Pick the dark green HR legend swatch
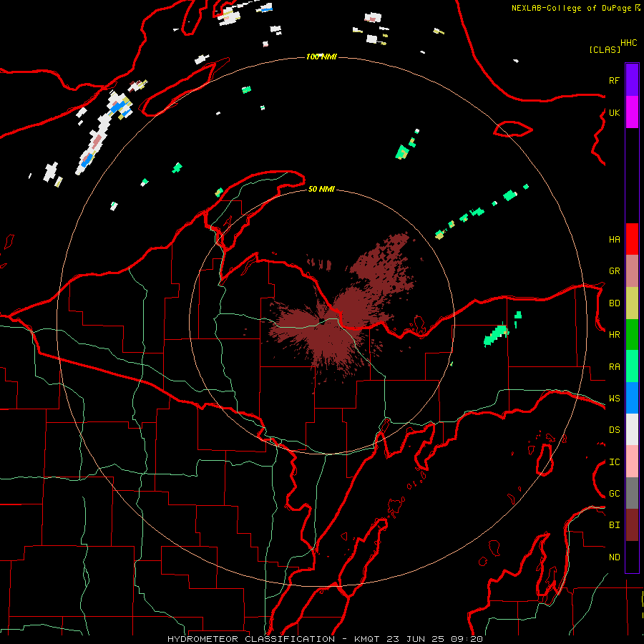644x644 pixels. [632, 335]
